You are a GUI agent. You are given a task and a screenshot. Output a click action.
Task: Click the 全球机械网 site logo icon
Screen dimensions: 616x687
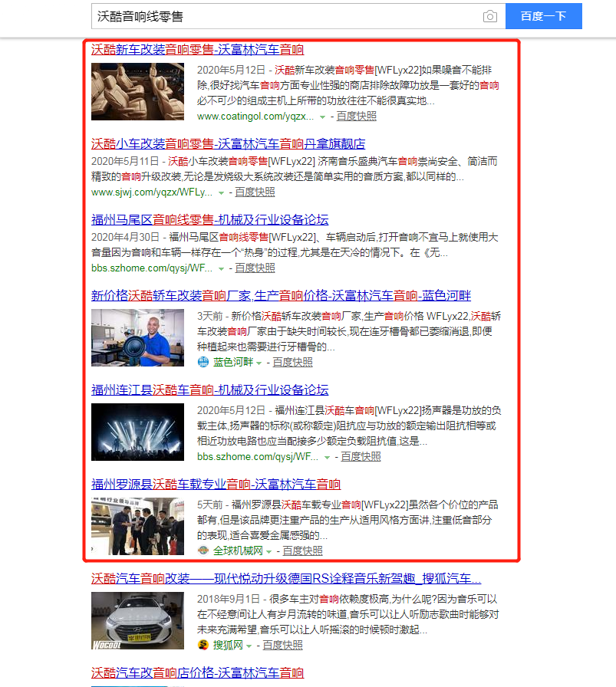203,551
